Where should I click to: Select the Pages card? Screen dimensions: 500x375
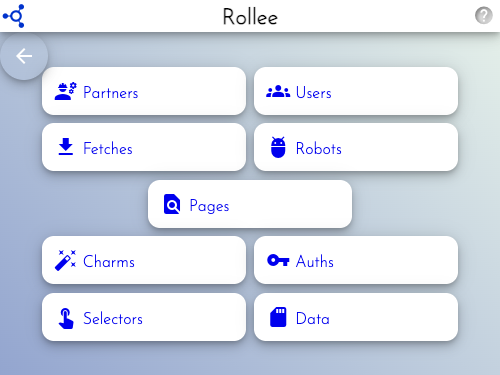pyautogui.click(x=250, y=204)
